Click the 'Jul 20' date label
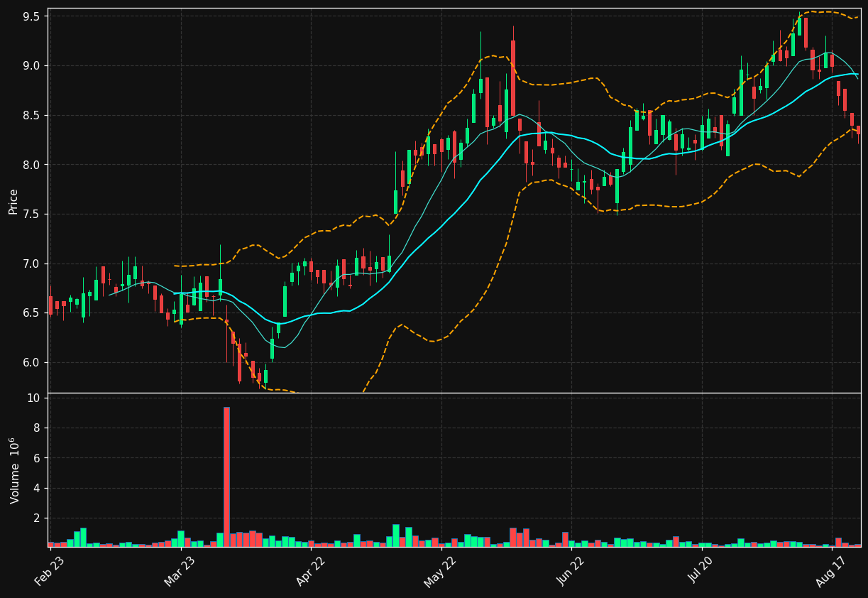Viewport: 868px width, 598px height. [x=701, y=571]
